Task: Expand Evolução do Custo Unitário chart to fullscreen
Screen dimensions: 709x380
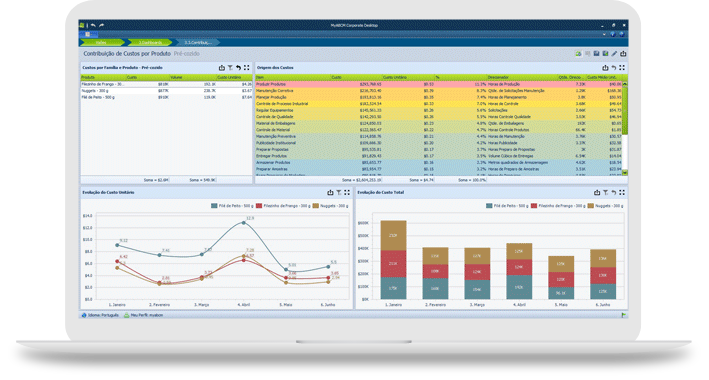Action: pyautogui.click(x=347, y=193)
